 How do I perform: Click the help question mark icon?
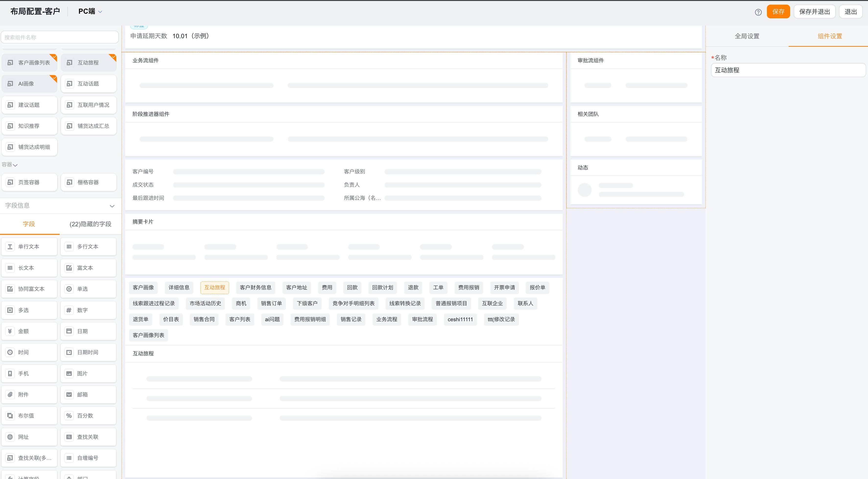758,12
